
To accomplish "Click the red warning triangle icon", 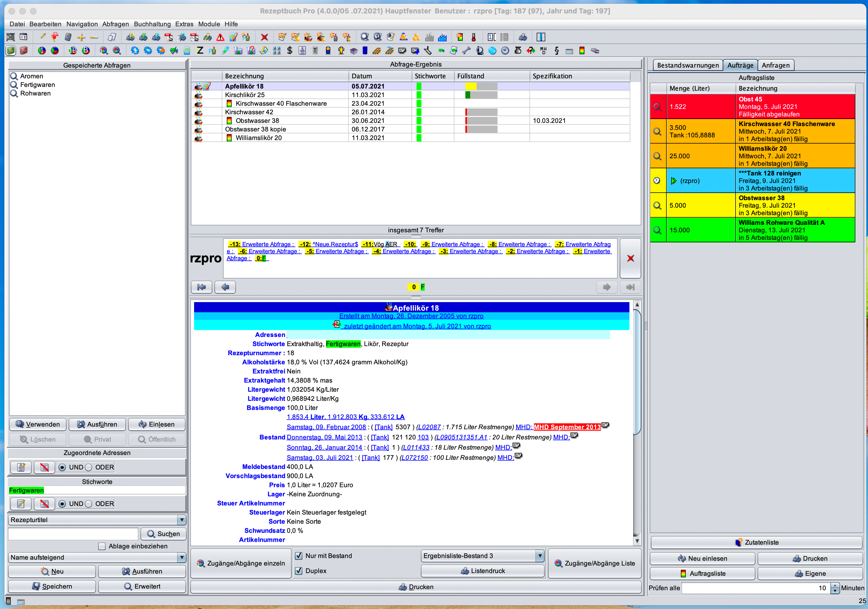I will 220,37.
